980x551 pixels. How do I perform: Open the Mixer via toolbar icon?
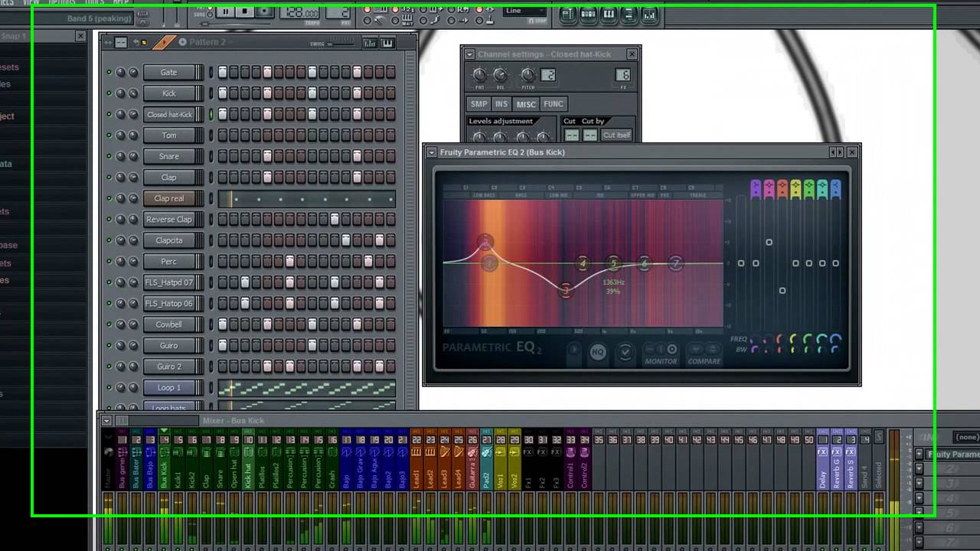[x=649, y=14]
